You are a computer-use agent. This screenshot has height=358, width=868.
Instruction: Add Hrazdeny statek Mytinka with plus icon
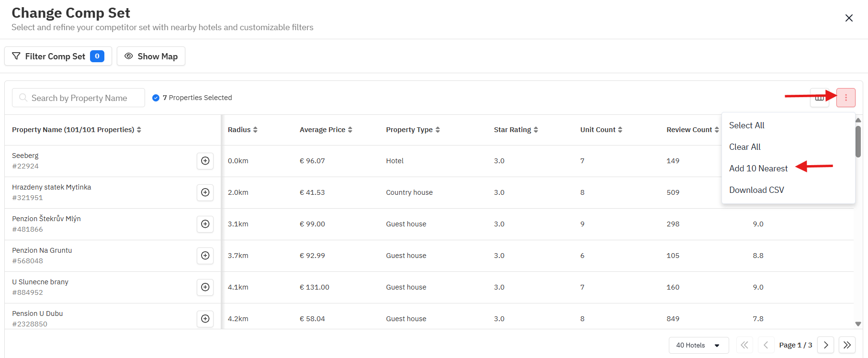tap(205, 192)
